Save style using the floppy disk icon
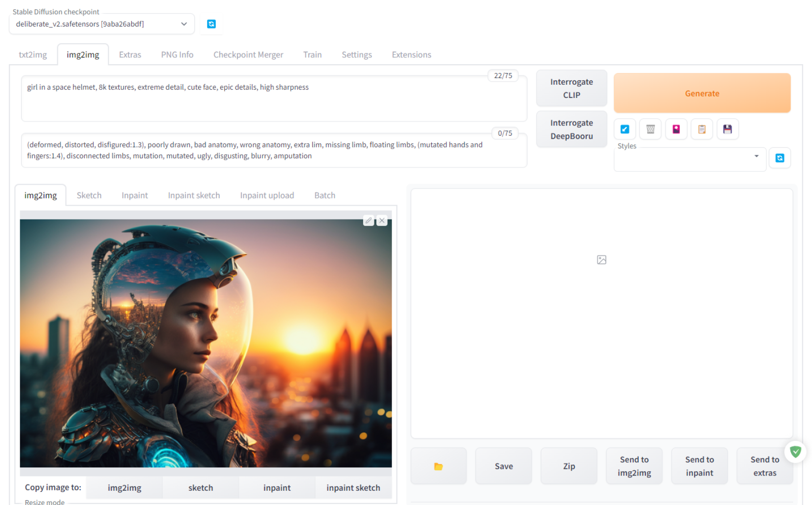The height and width of the screenshot is (505, 812). coord(728,129)
